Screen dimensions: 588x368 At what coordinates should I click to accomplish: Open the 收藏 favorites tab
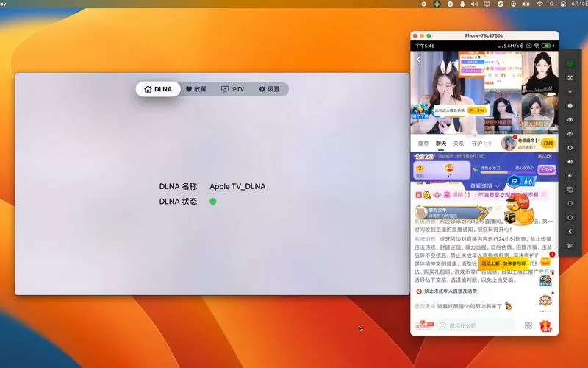click(196, 89)
